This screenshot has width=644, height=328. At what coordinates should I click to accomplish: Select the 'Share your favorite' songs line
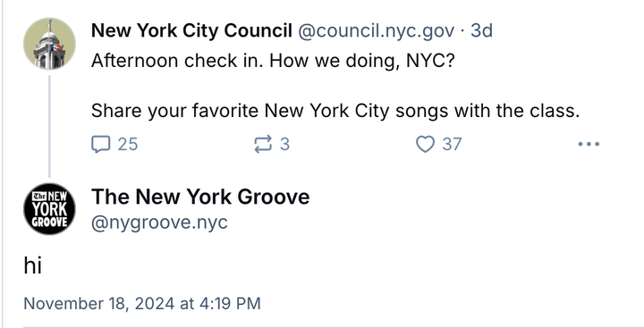335,111
